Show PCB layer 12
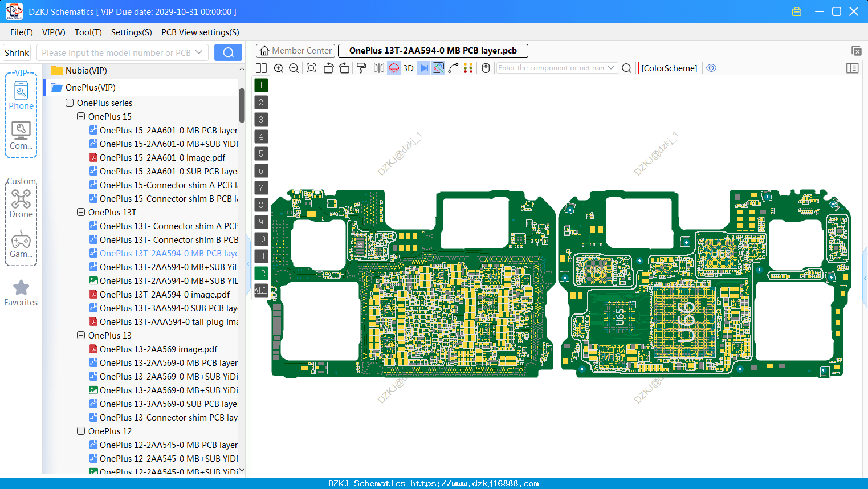Image resolution: width=868 pixels, height=489 pixels. [x=261, y=274]
